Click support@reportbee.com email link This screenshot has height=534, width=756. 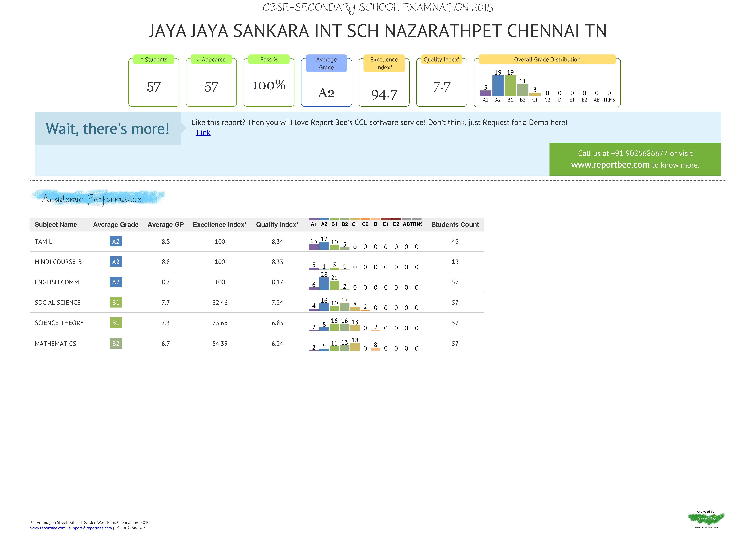click(90, 528)
